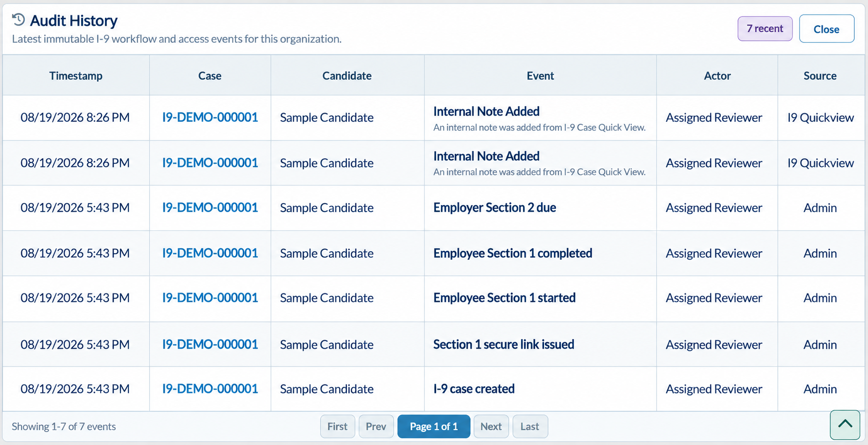The image size is (868, 445).
Task: Open case link in "Employee Section 1 completed" row
Action: click(x=210, y=253)
